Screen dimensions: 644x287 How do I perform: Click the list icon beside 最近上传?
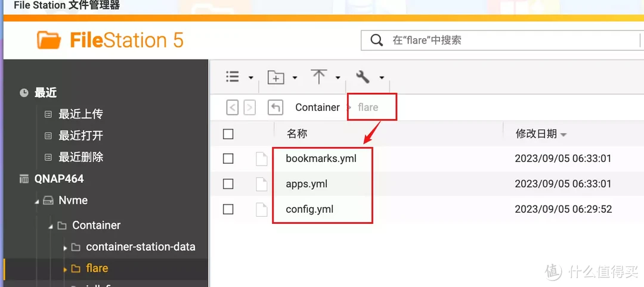[x=48, y=114]
